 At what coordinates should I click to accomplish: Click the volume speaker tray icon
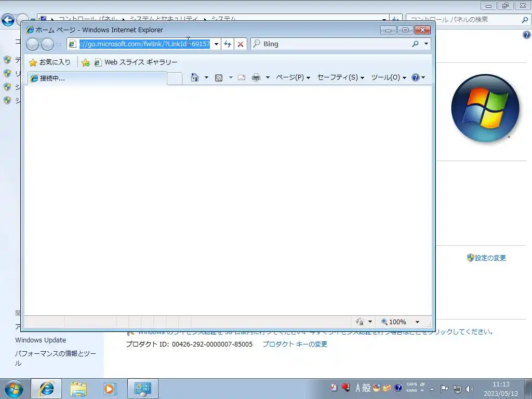470,389
